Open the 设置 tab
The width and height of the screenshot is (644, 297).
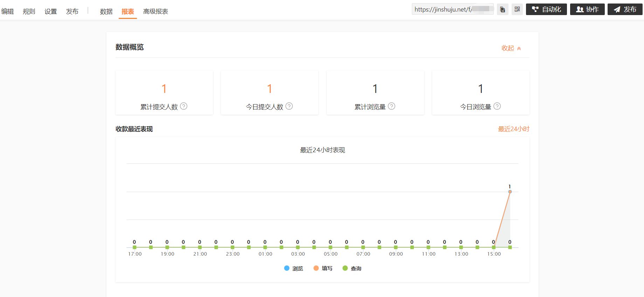point(51,12)
